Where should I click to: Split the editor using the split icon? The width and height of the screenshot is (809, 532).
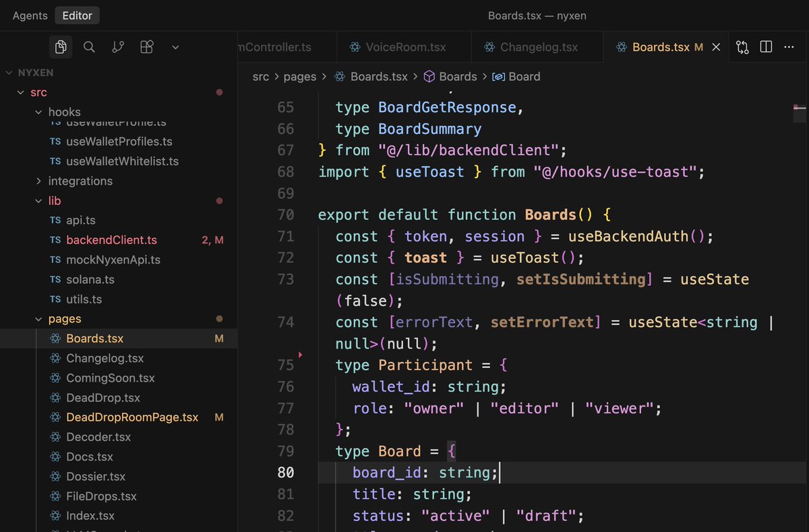(x=766, y=47)
